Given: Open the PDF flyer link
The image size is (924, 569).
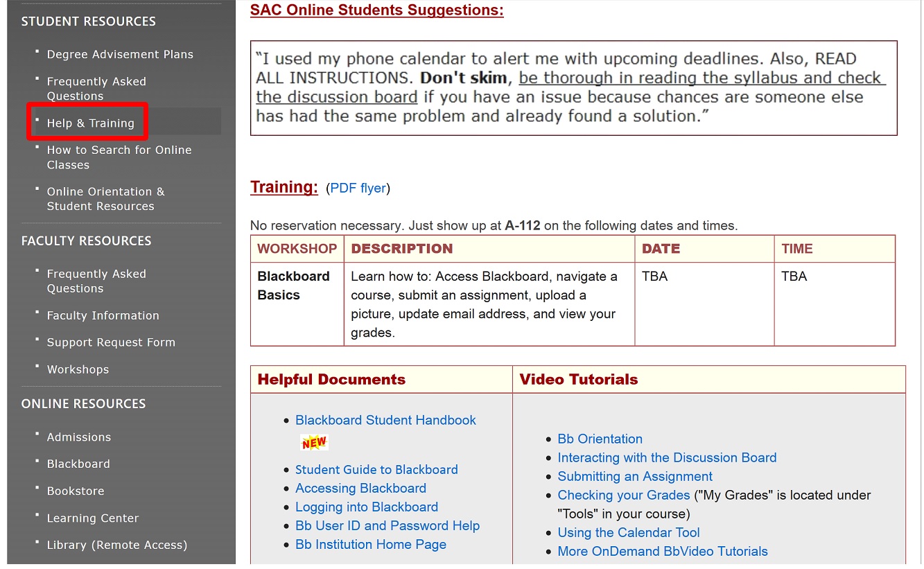Looking at the screenshot, I should pyautogui.click(x=358, y=189).
